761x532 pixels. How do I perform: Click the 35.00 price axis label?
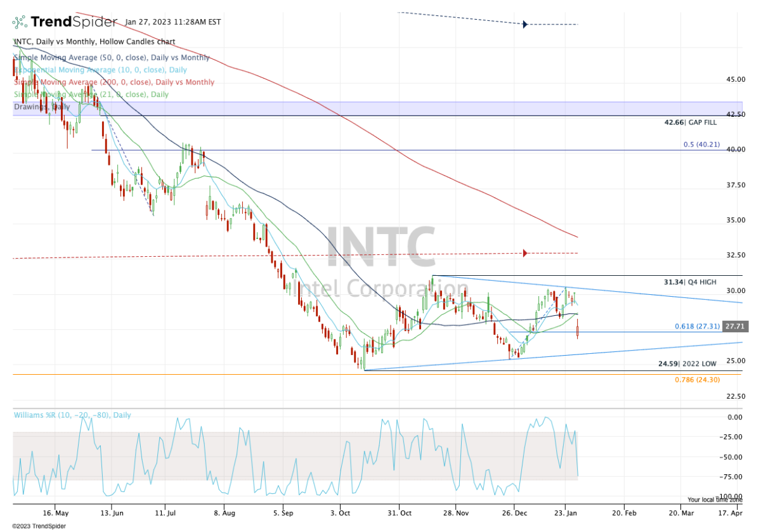tap(736, 221)
